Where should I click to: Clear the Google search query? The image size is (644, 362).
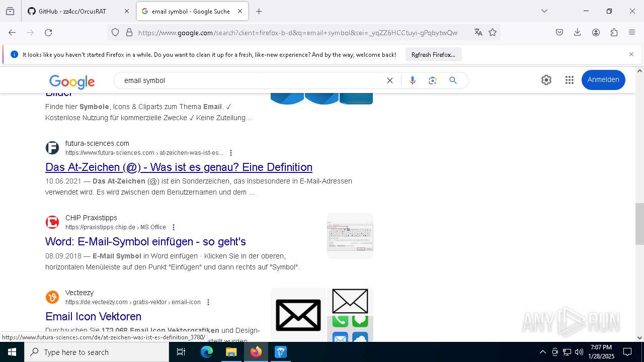pos(389,80)
